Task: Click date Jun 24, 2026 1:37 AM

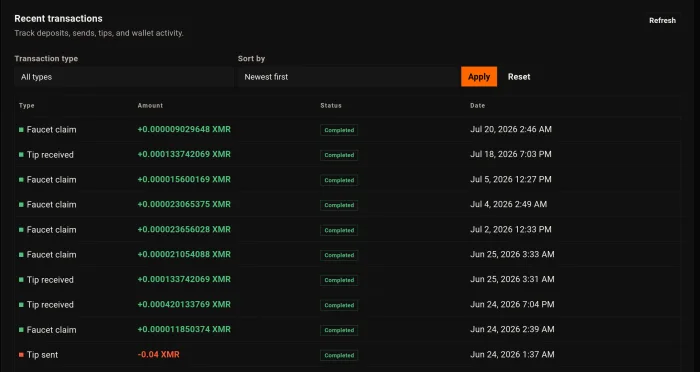Action: (512, 355)
